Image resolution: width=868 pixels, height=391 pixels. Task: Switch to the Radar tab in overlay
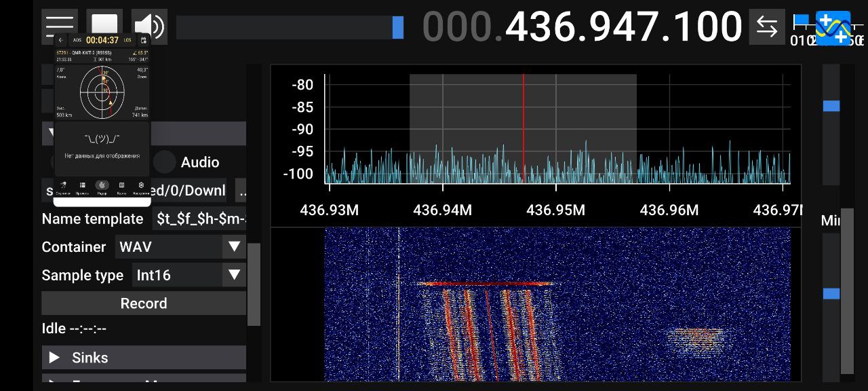(x=102, y=186)
